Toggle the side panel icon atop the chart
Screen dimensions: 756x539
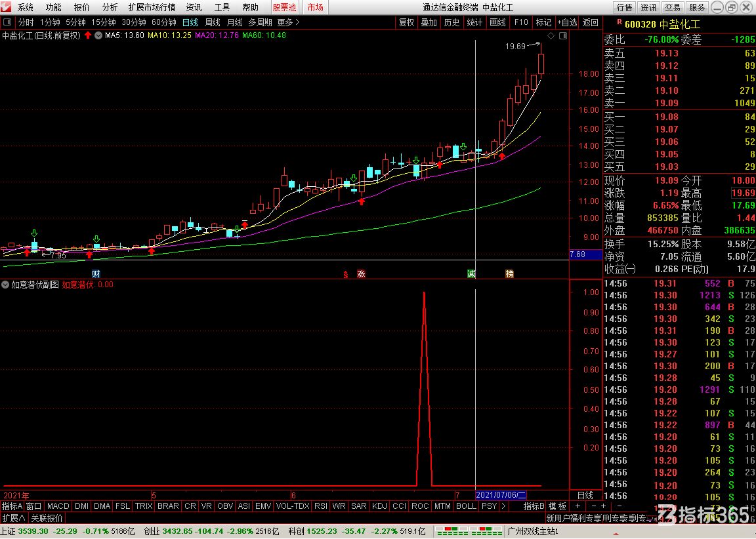point(562,36)
